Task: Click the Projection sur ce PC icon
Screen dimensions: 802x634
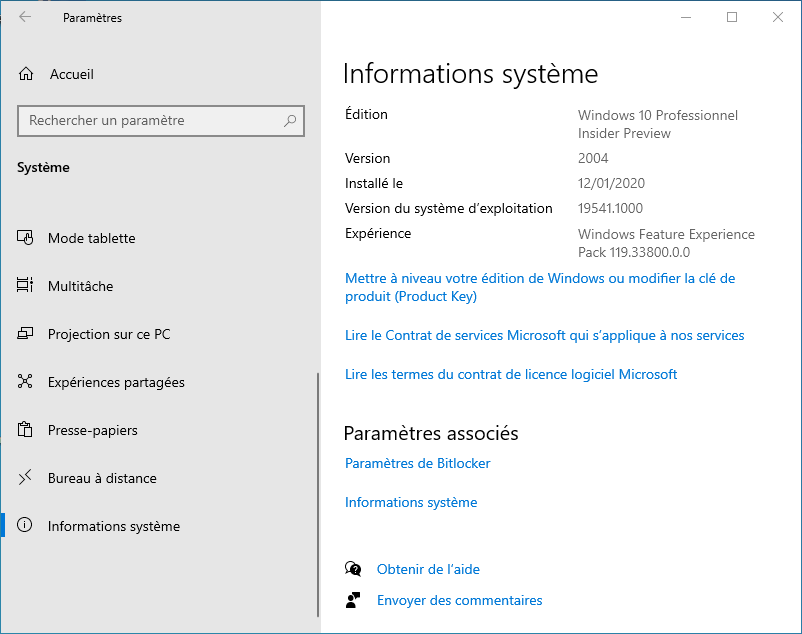Action: tap(25, 334)
